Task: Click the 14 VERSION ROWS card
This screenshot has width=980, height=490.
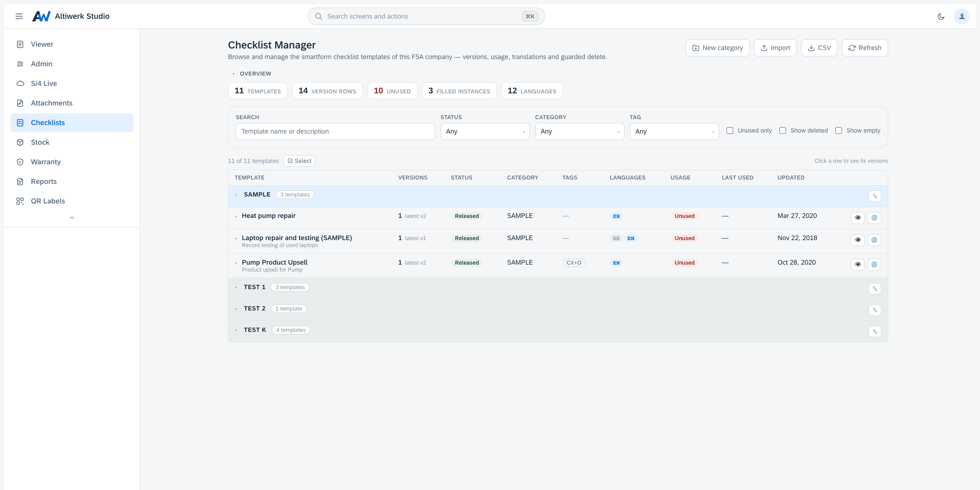Action: click(x=327, y=91)
